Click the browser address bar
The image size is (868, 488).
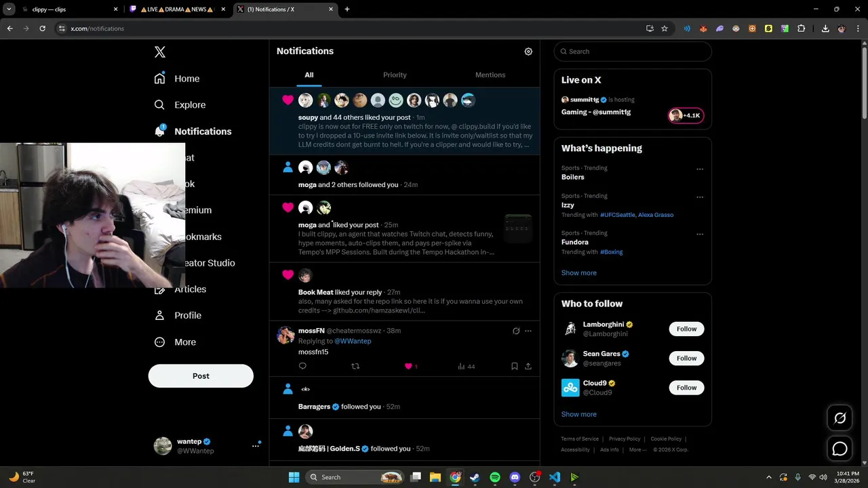click(349, 28)
